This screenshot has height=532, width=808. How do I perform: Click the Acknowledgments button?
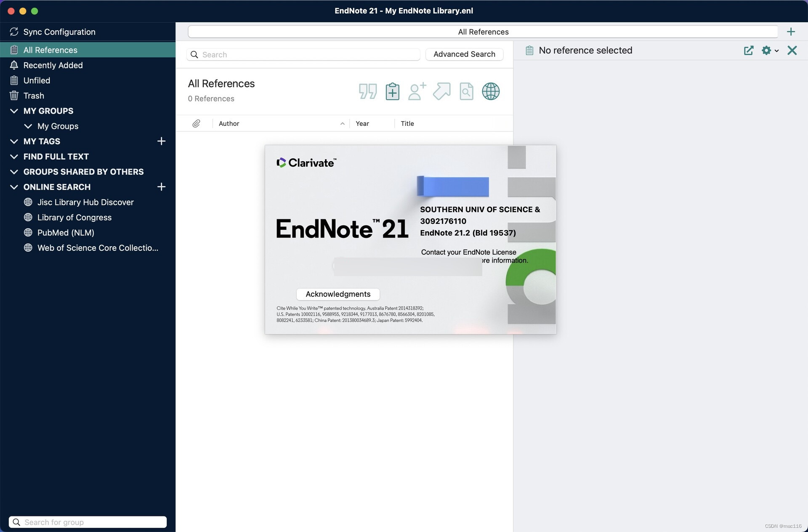[337, 294]
